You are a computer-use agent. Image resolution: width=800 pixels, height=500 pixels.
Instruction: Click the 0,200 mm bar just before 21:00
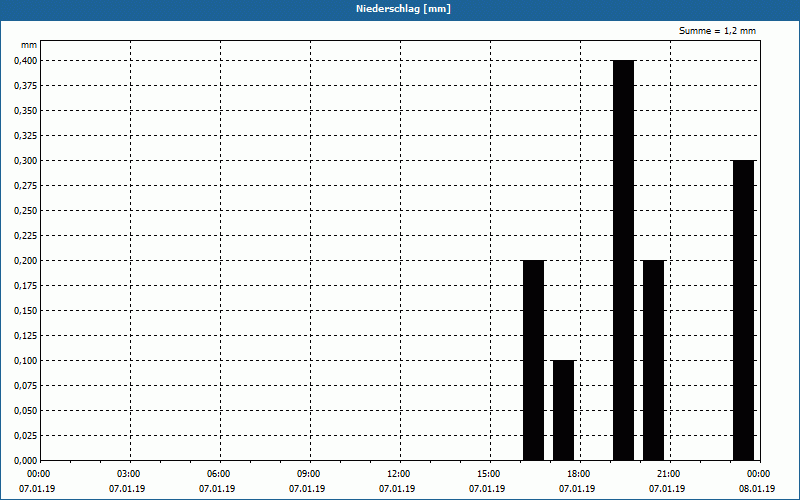click(653, 360)
